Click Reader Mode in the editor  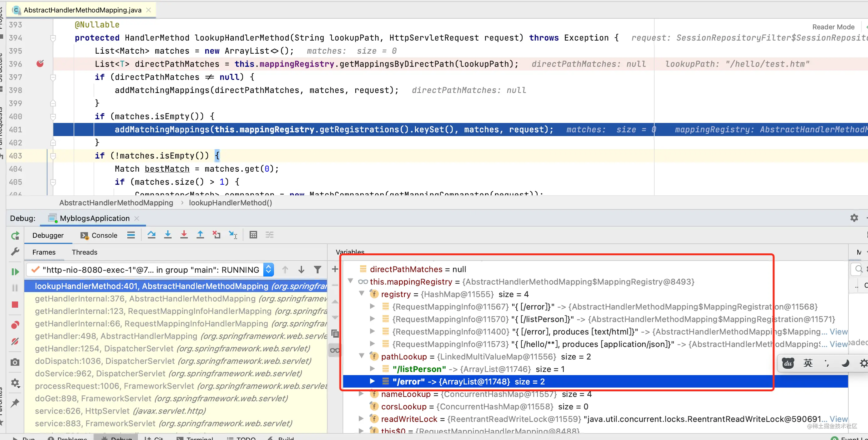(833, 27)
